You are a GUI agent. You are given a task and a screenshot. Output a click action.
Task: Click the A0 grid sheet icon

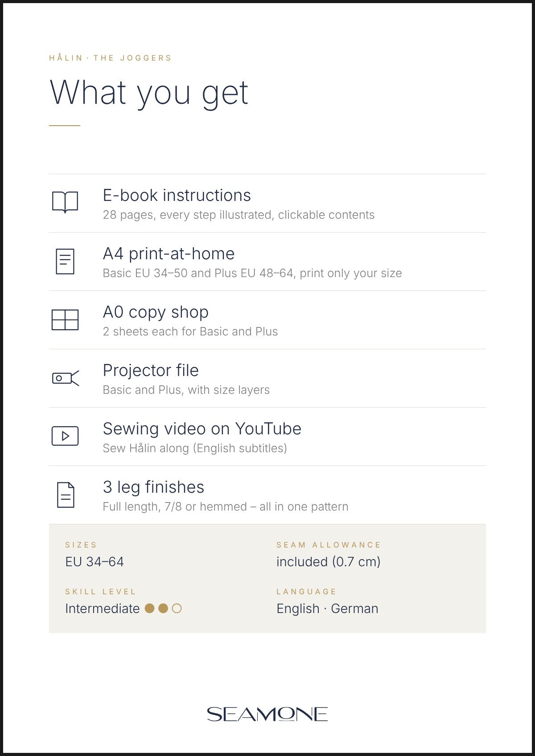[65, 320]
